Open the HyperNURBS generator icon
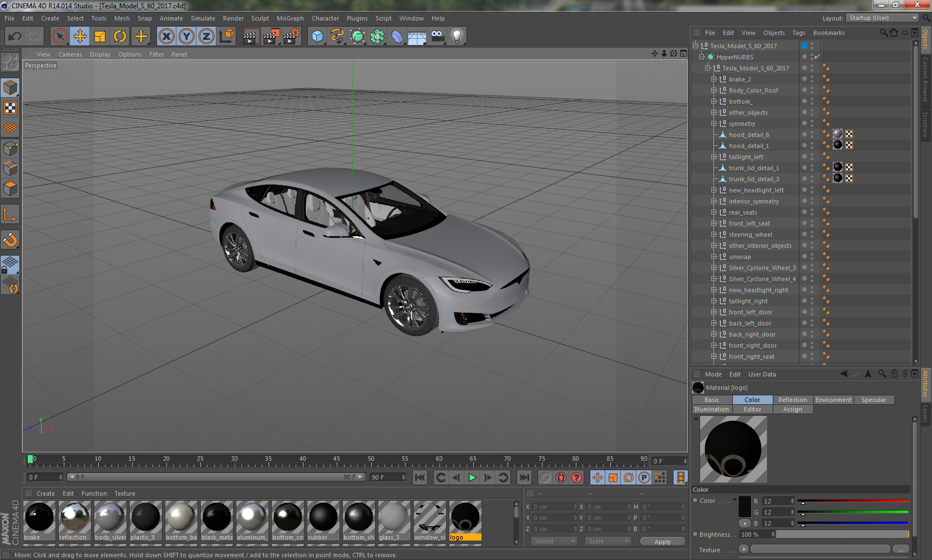This screenshot has height=560, width=932. coord(358,37)
